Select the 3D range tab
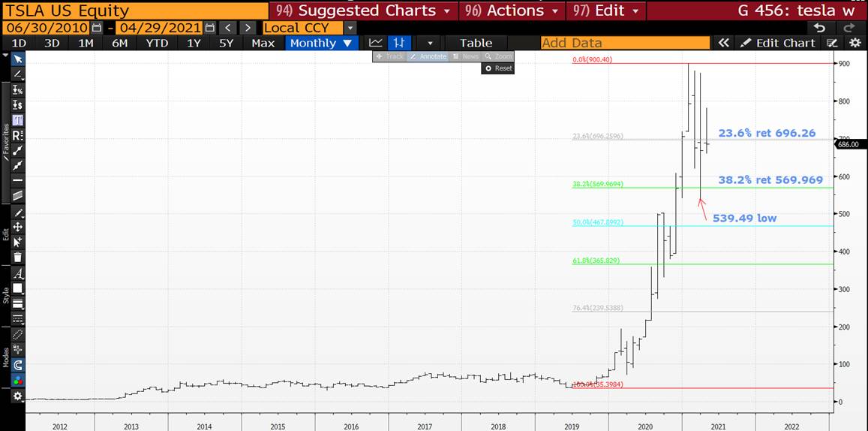Viewport: 868px width, 431px height. pos(52,43)
